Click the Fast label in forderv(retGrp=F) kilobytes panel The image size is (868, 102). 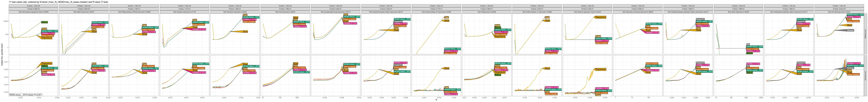[446, 17]
